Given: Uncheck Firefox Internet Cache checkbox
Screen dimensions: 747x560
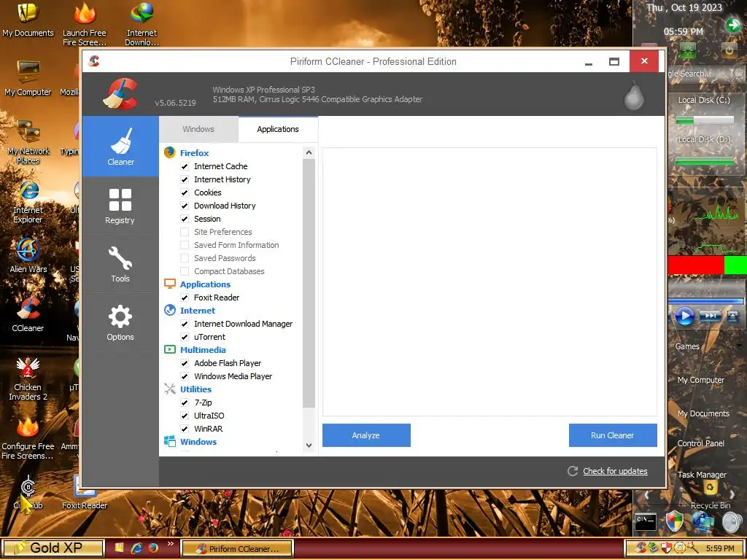Looking at the screenshot, I should [x=185, y=166].
